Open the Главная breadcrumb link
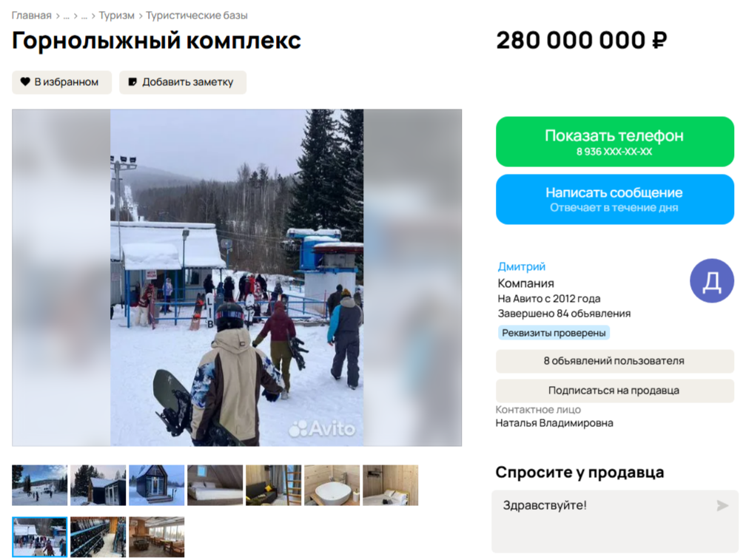Viewport: 746px width, 560px height. [31, 16]
